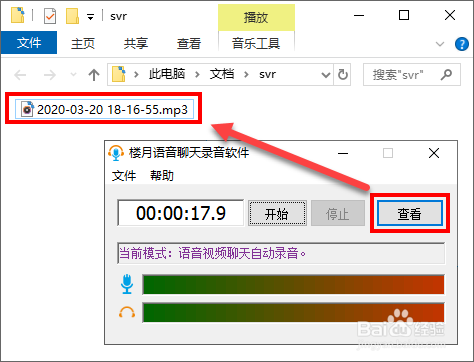Viewport: 474px width, 362px height.
Task: Click svr in the address breadcrumb
Action: click(x=267, y=74)
